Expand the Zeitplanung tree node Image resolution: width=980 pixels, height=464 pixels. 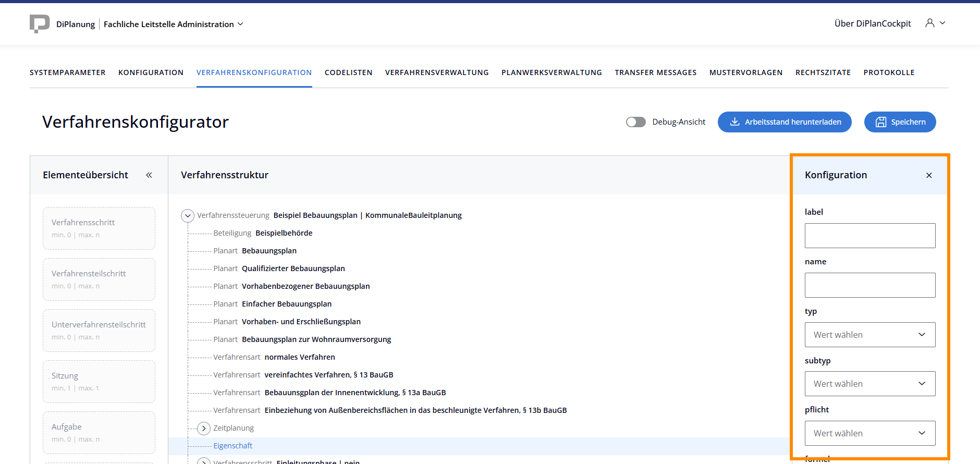(204, 428)
